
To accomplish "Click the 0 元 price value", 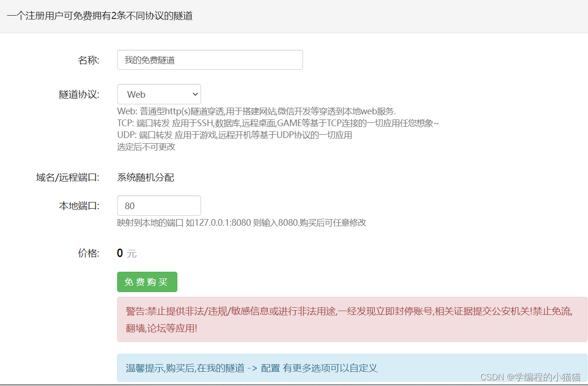I will pos(127,253).
